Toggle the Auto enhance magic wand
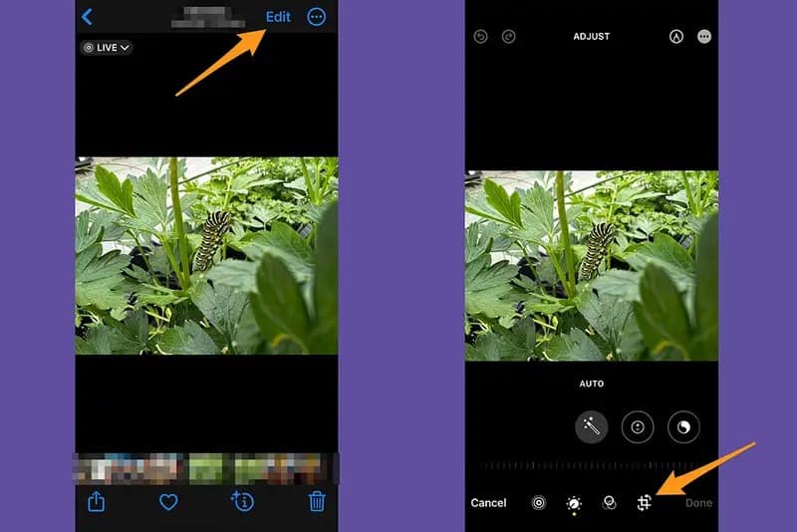This screenshot has width=797, height=532. (x=592, y=427)
